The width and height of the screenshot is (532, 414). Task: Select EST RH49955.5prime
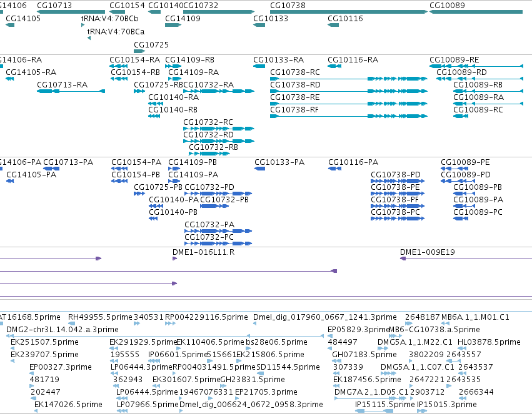point(100,317)
